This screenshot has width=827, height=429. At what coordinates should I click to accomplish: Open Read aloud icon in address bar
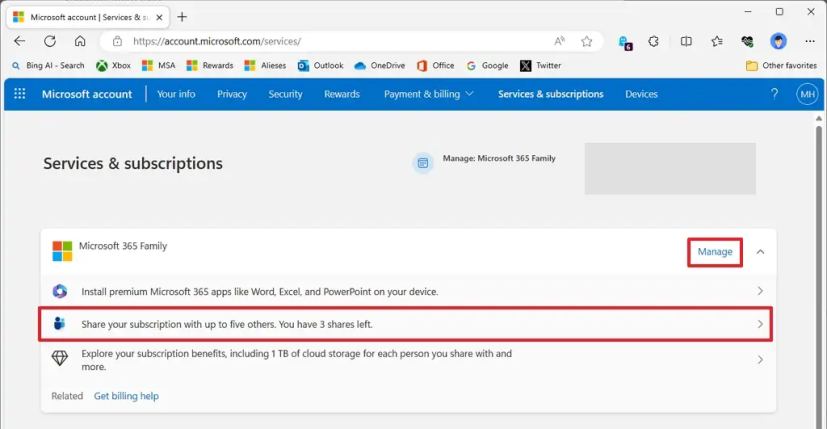[x=559, y=41]
